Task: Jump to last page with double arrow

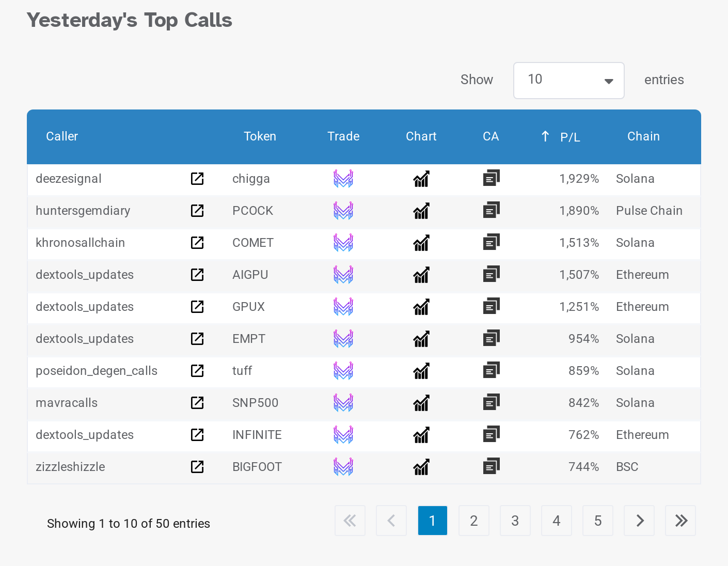Action: pos(680,521)
